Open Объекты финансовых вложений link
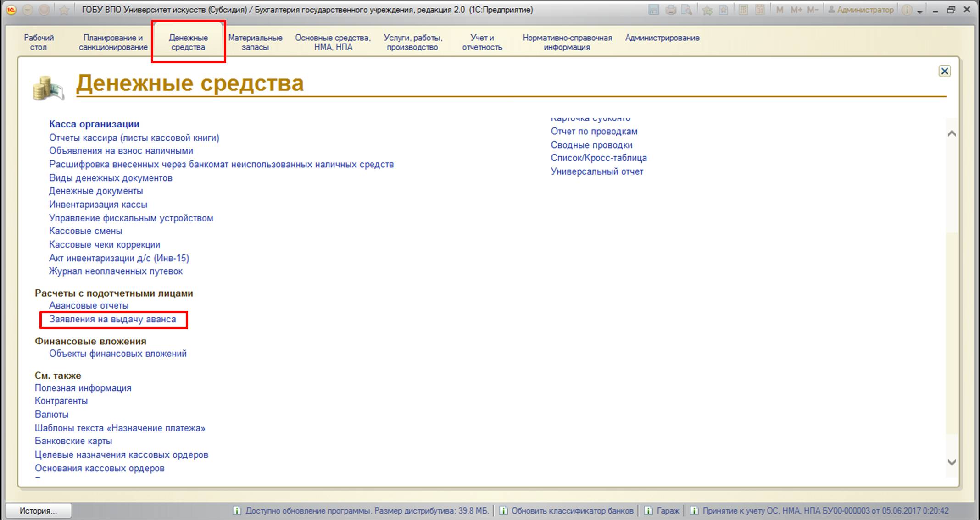This screenshot has height=520, width=980. click(x=118, y=354)
